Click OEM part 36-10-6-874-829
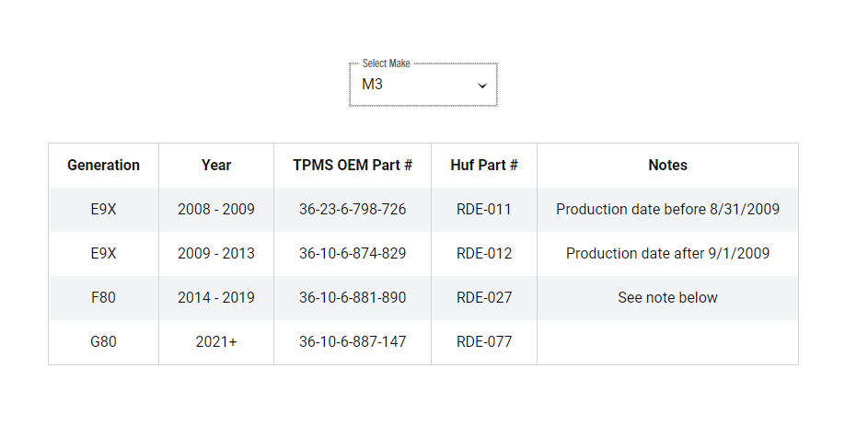 pos(353,253)
